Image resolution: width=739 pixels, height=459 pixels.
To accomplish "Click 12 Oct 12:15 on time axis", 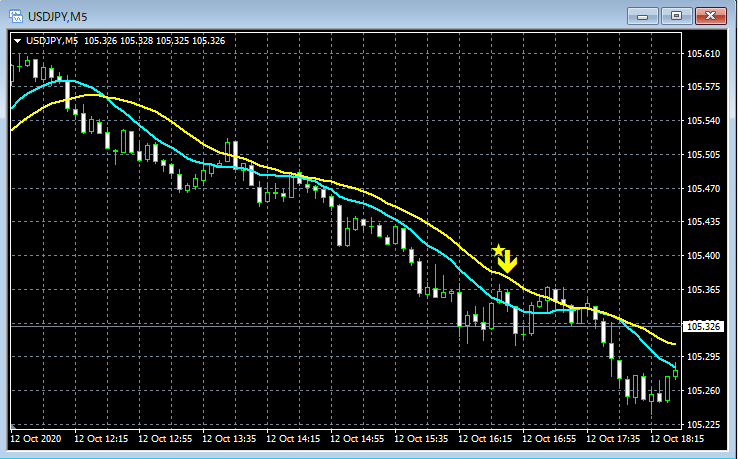I will pos(101,439).
